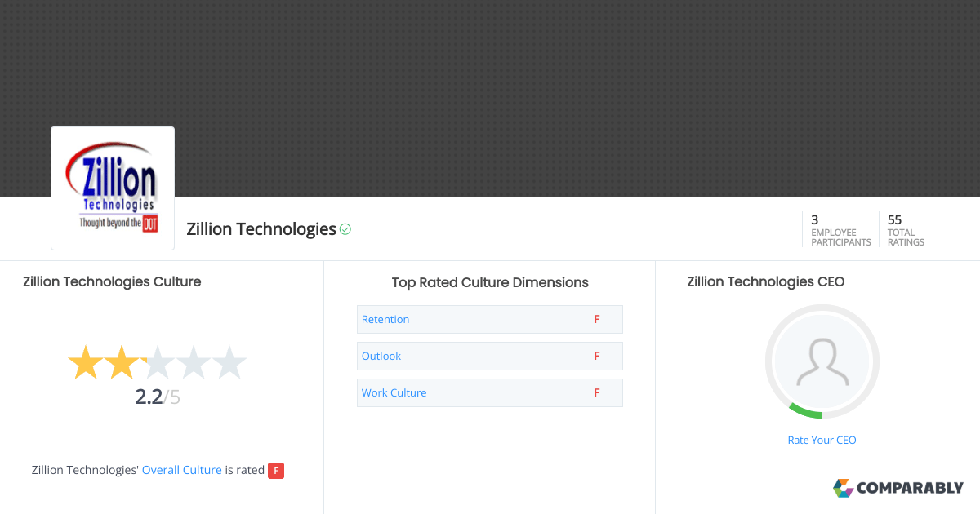Click the green verified checkmark icon
The width and height of the screenshot is (980, 514).
tap(345, 229)
